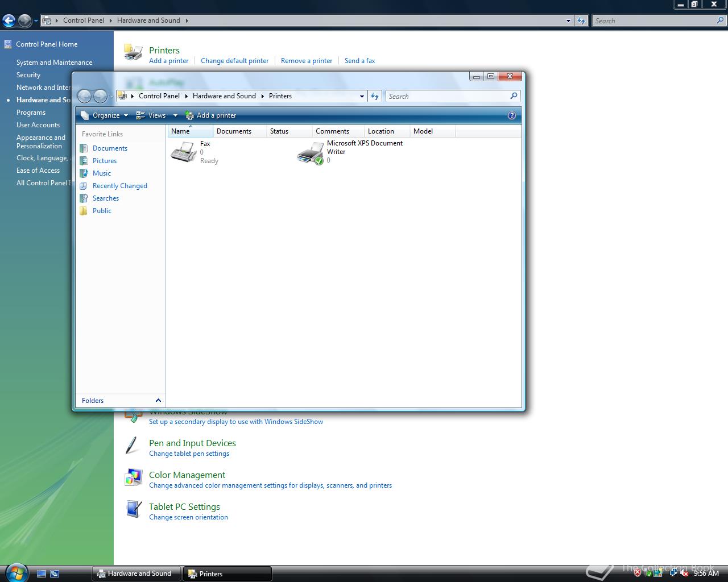Open Control Panel Home in the sidebar
This screenshot has width=728, height=582.
point(47,44)
